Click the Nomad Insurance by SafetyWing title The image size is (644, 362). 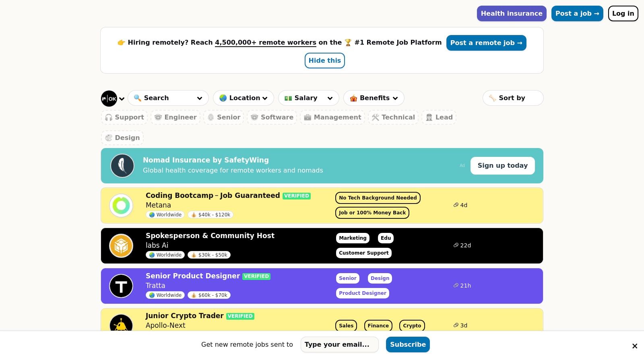(x=206, y=160)
